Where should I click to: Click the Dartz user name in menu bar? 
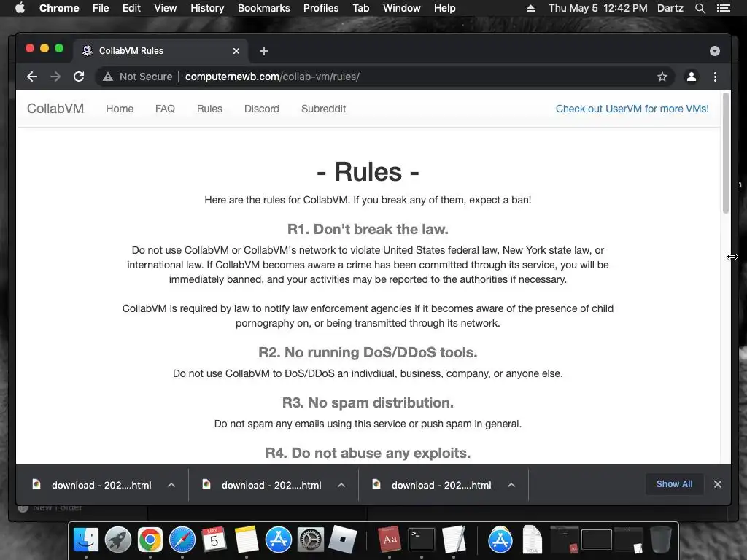tap(670, 8)
